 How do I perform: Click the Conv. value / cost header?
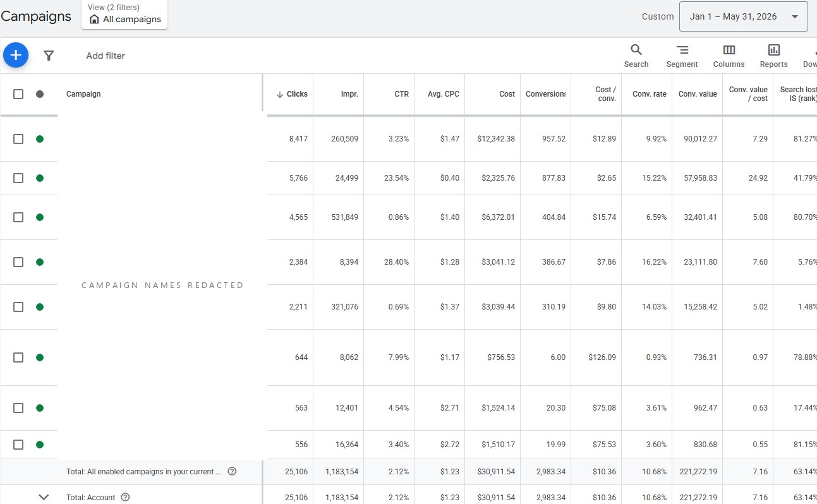[748, 94]
